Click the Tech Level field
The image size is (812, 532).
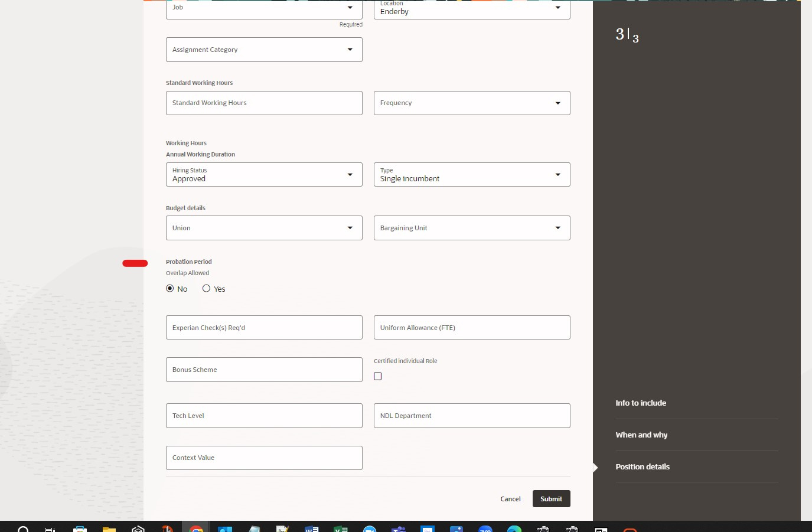264,416
